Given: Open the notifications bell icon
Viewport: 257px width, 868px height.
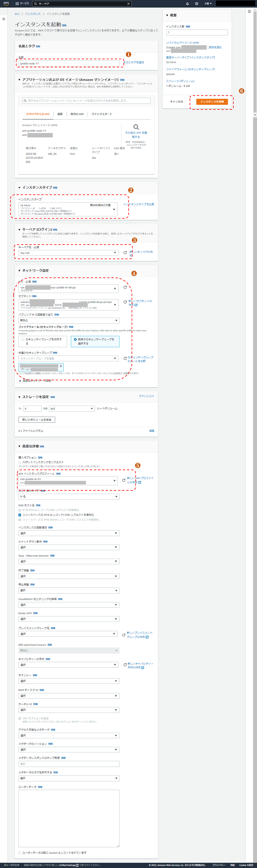Looking at the screenshot, I should point(187,4).
